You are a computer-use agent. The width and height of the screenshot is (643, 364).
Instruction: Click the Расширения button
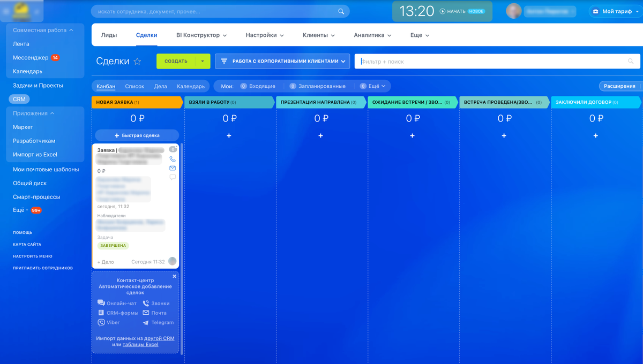(619, 86)
